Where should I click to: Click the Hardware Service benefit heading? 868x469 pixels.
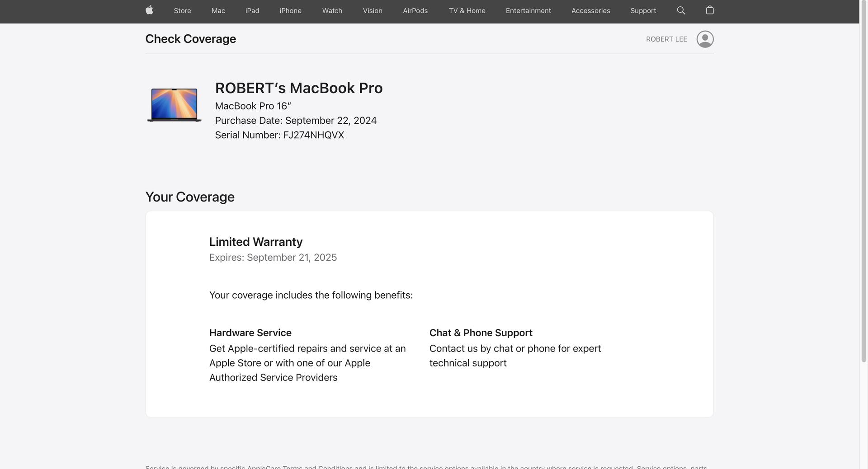coord(250,333)
